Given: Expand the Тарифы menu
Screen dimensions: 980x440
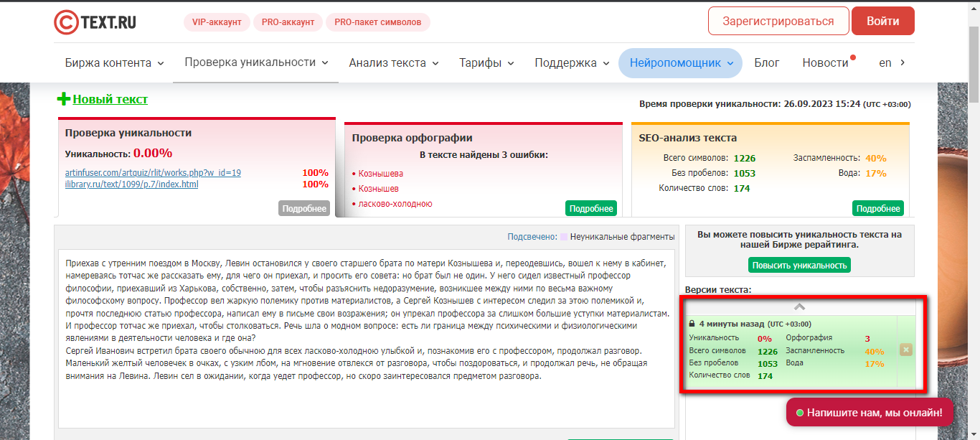Looking at the screenshot, I should [x=486, y=62].
